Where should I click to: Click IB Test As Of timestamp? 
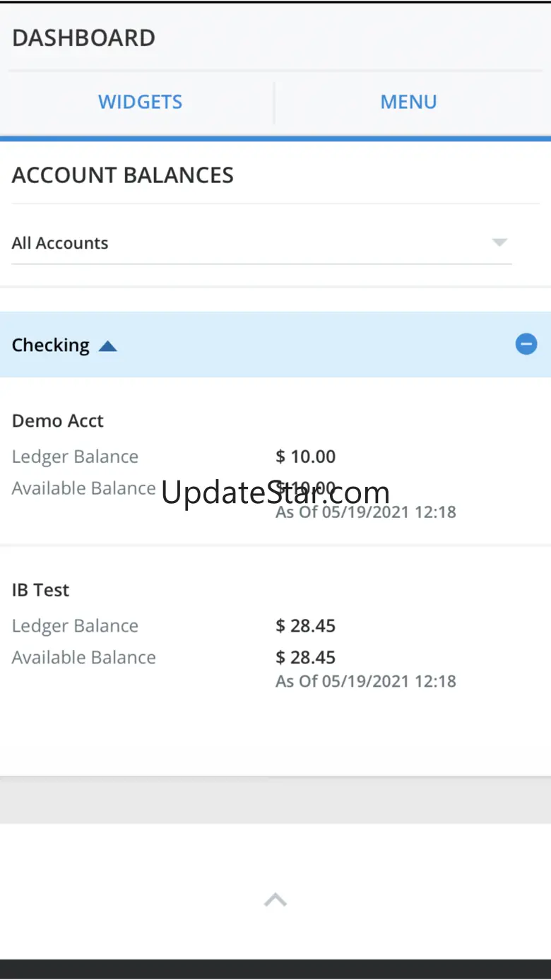point(366,681)
